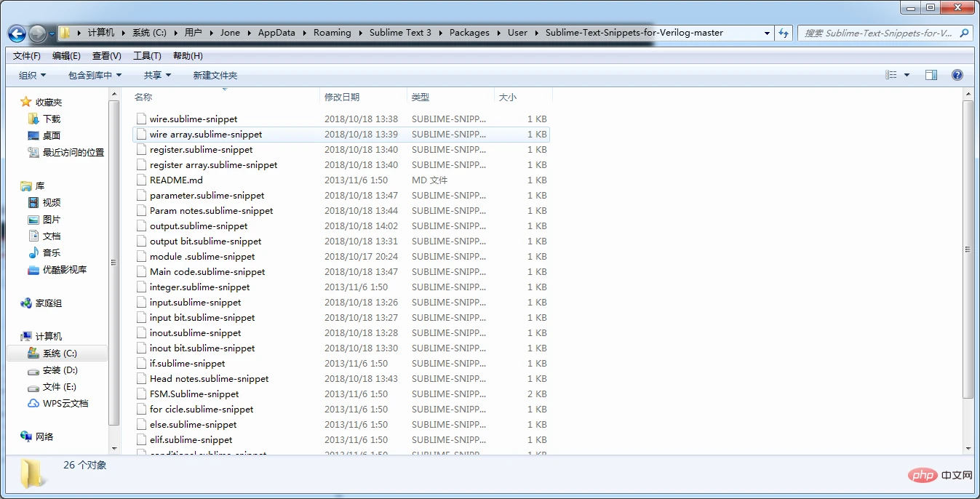
Task: Expand the address bar history dropdown
Action: (767, 33)
